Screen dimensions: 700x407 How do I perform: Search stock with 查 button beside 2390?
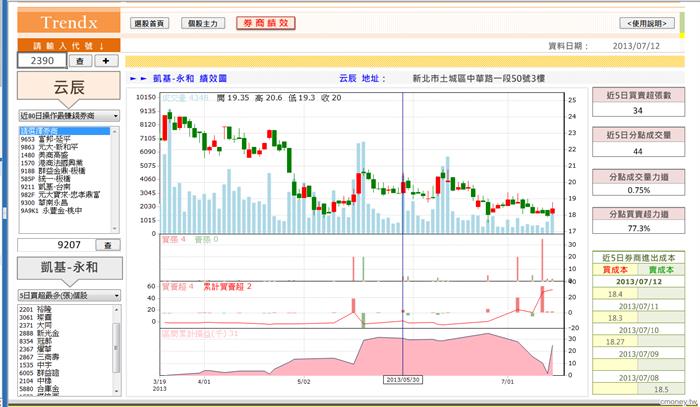(x=80, y=61)
